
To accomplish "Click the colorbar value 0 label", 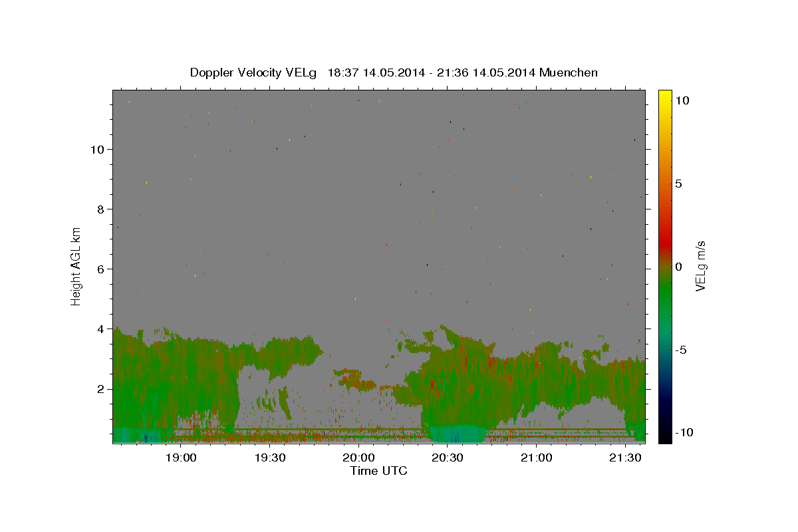I will point(678,267).
